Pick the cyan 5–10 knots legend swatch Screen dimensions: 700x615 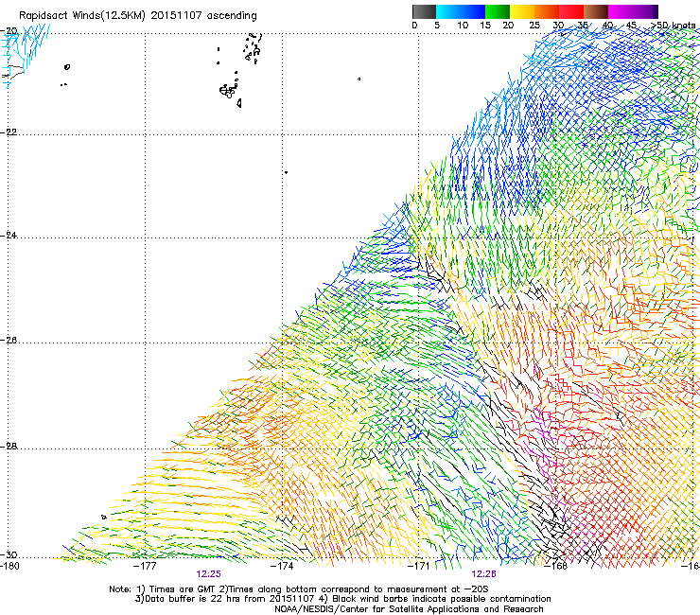(448, 11)
